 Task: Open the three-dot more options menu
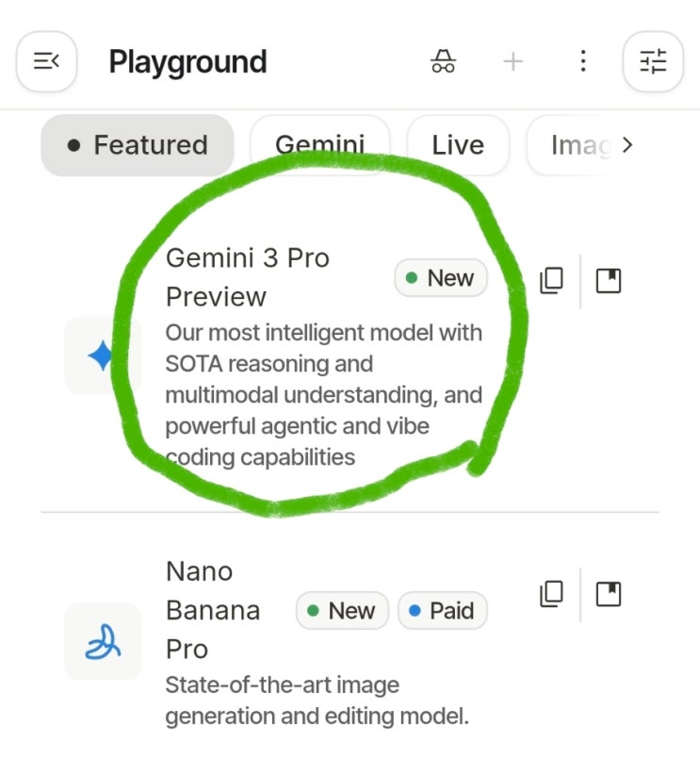click(x=583, y=61)
